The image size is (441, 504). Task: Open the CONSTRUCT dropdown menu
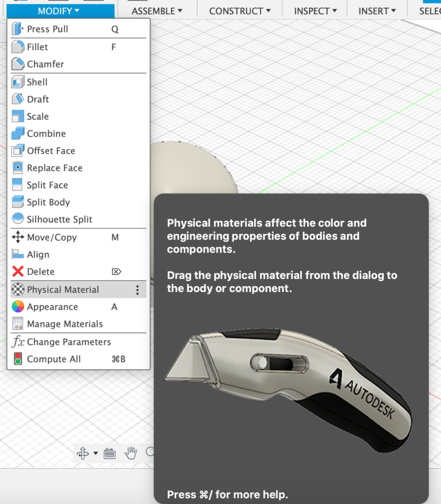(239, 11)
